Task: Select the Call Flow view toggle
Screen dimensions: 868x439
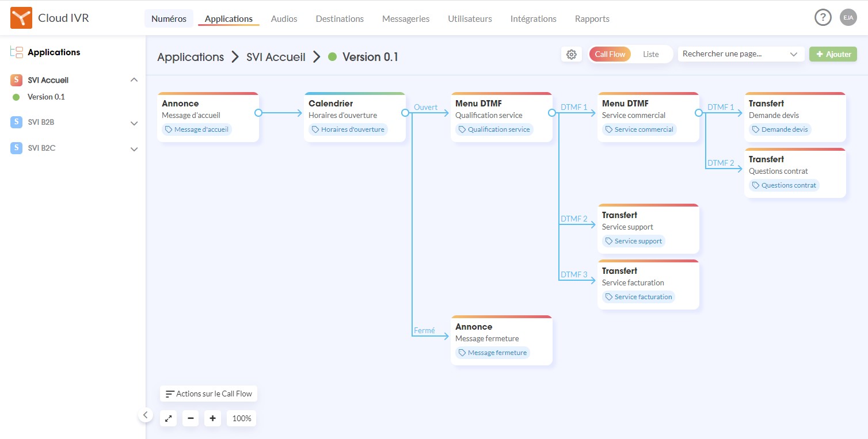Action: (610, 54)
